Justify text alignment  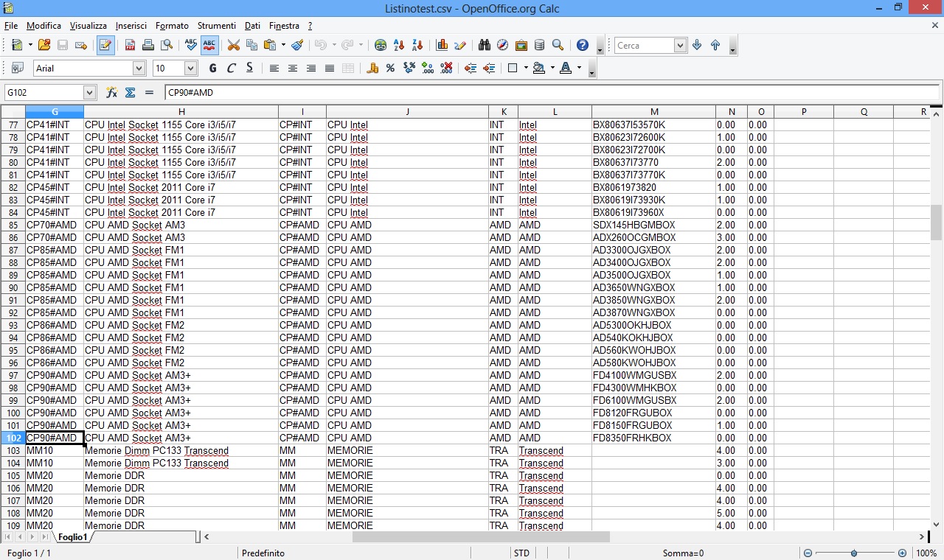330,68
